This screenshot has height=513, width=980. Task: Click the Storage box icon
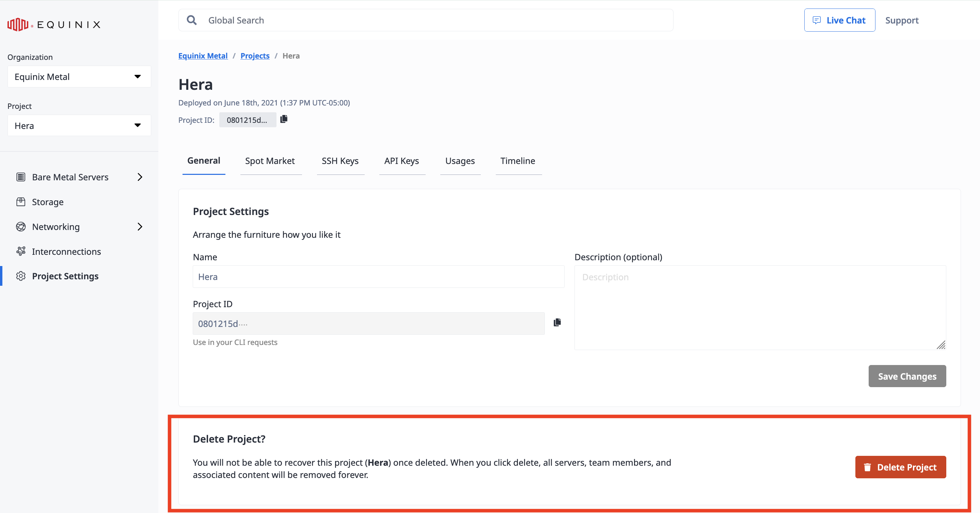pyautogui.click(x=21, y=202)
